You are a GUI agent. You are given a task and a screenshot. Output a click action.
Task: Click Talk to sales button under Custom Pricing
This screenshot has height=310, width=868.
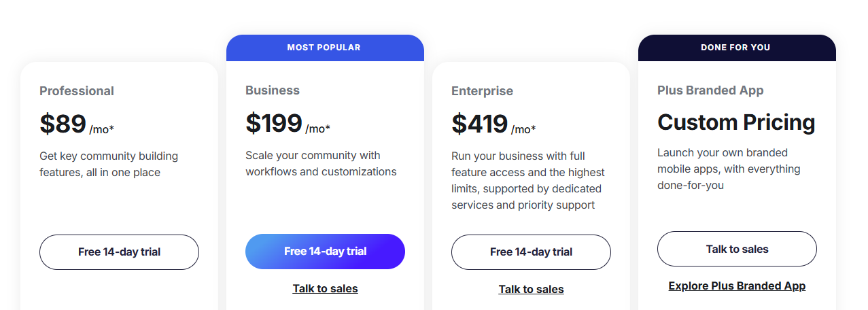point(737,249)
